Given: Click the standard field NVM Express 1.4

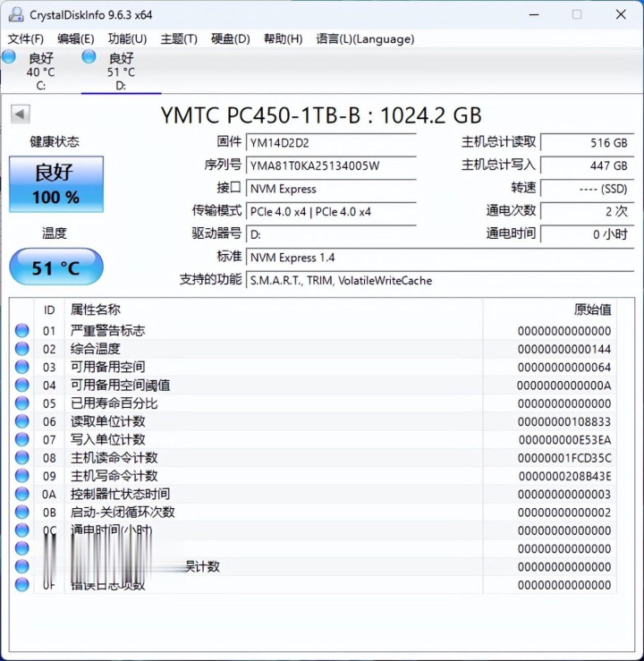Looking at the screenshot, I should (x=440, y=257).
